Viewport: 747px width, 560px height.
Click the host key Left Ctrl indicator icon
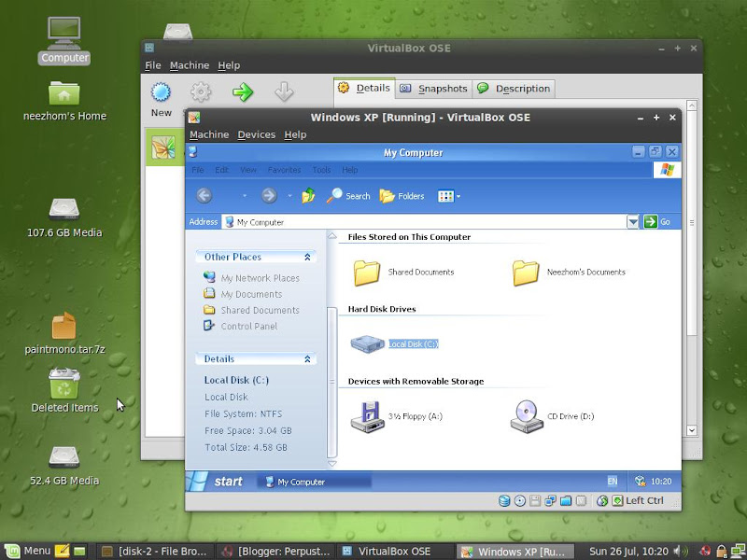pos(617,500)
